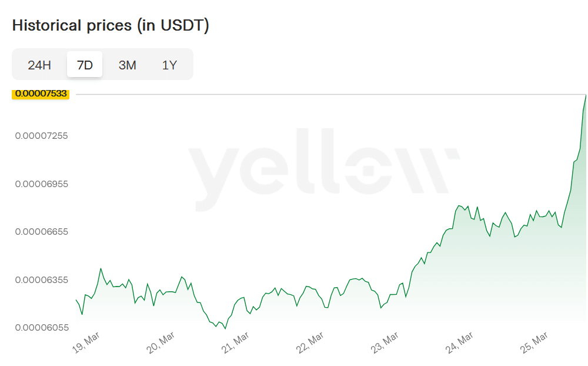Click the 0.00006955 y-axis price label
This screenshot has height=366, width=588.
[x=41, y=184]
